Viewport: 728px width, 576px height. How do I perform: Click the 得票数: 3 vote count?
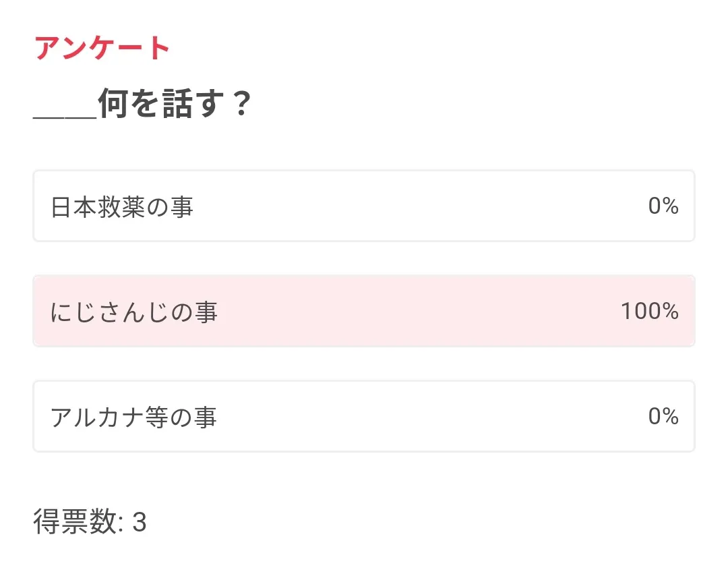(x=90, y=522)
